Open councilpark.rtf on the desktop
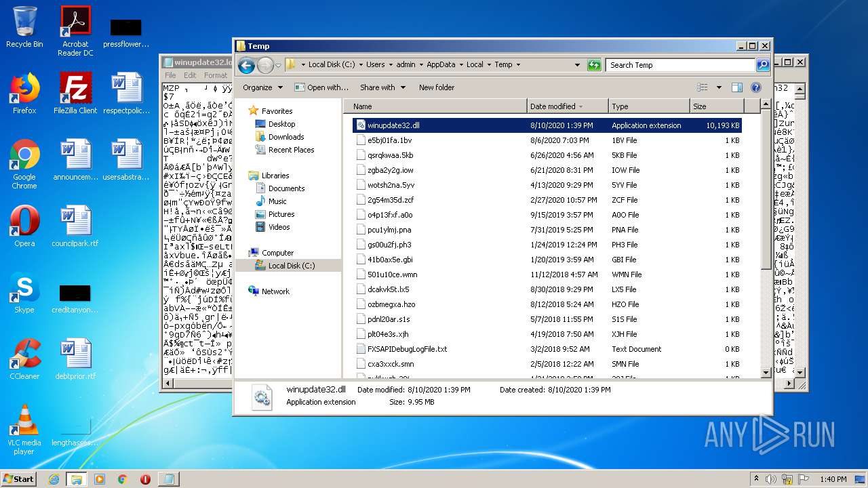 [75, 226]
